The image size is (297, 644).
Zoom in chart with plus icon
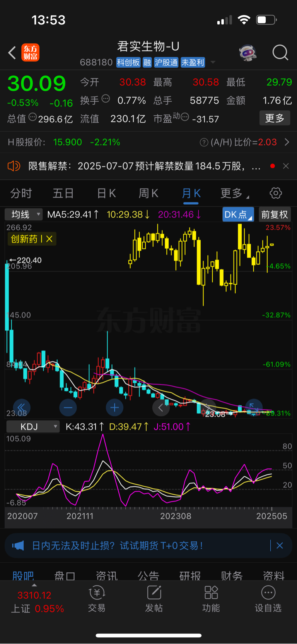[114, 407]
